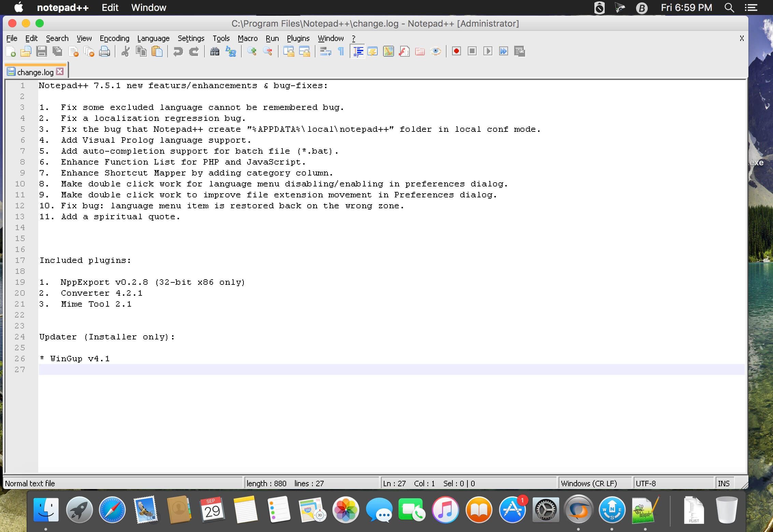This screenshot has width=773, height=532.
Task: Expand the Tools menu
Action: (221, 38)
